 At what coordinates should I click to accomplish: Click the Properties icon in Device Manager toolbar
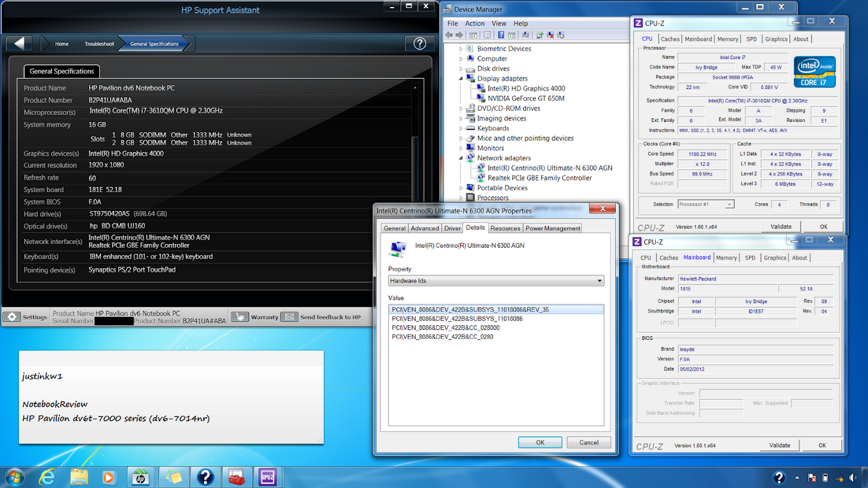pos(487,35)
